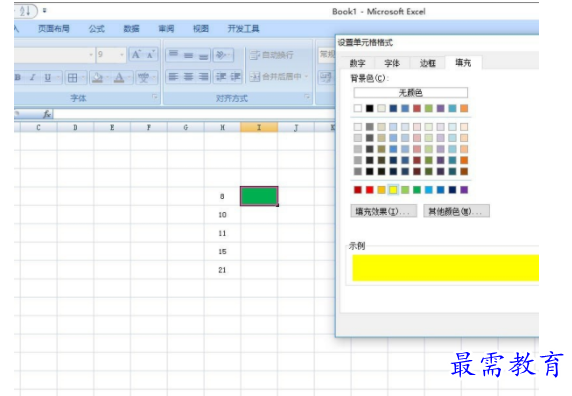
Task: Expand the Borders dropdown arrow
Action: (83, 77)
